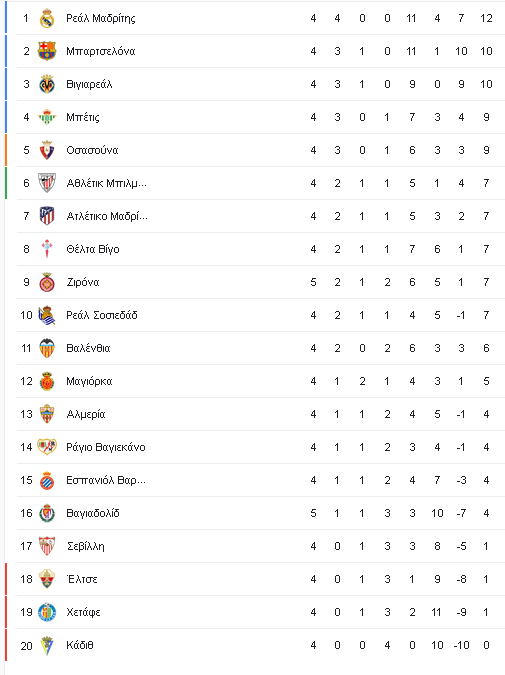Open the Οσασούνα team link

pos(92,150)
